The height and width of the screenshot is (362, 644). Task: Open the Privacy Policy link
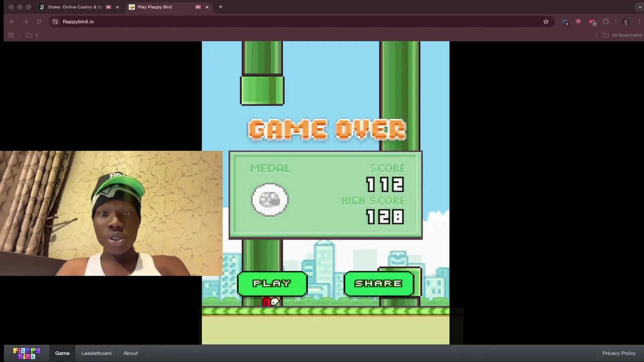pyautogui.click(x=619, y=353)
